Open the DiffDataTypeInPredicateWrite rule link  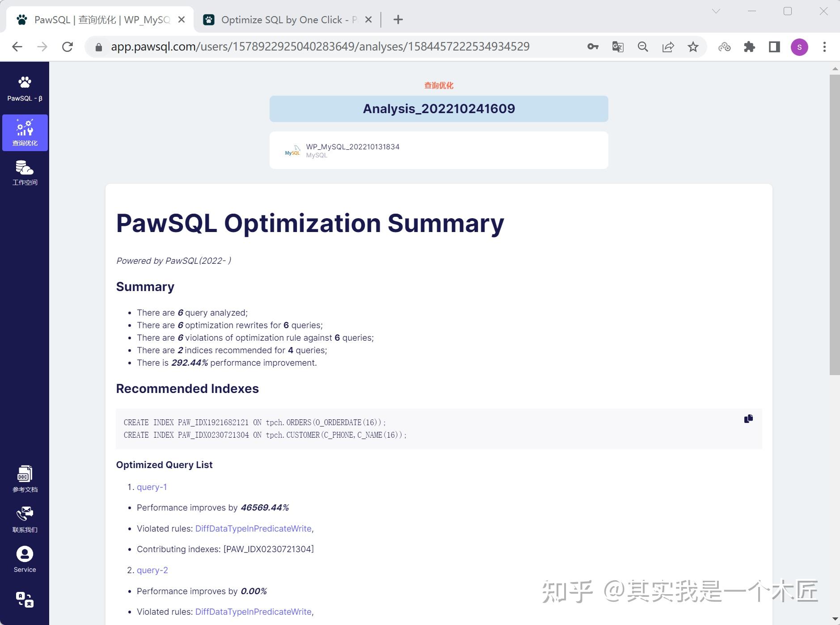[x=253, y=528]
